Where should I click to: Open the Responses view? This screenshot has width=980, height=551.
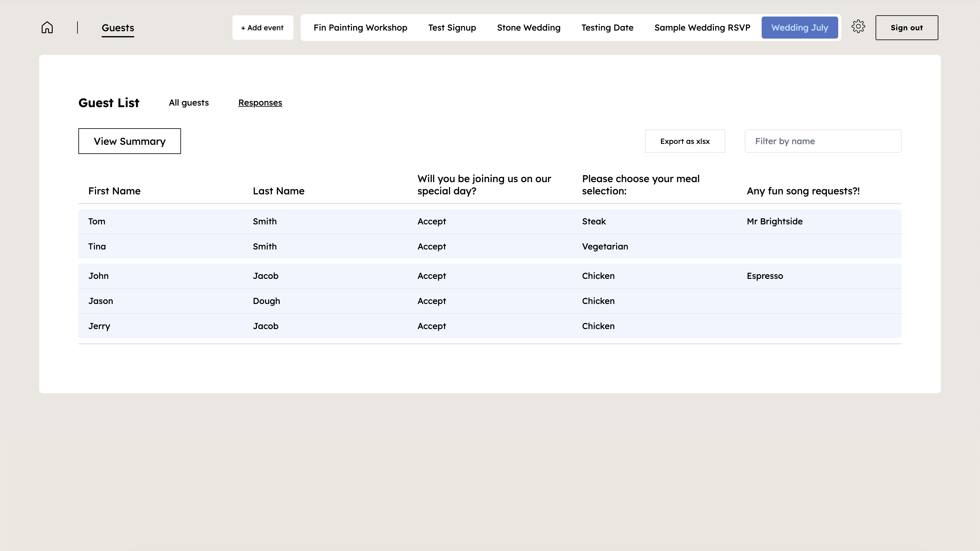tap(260, 102)
